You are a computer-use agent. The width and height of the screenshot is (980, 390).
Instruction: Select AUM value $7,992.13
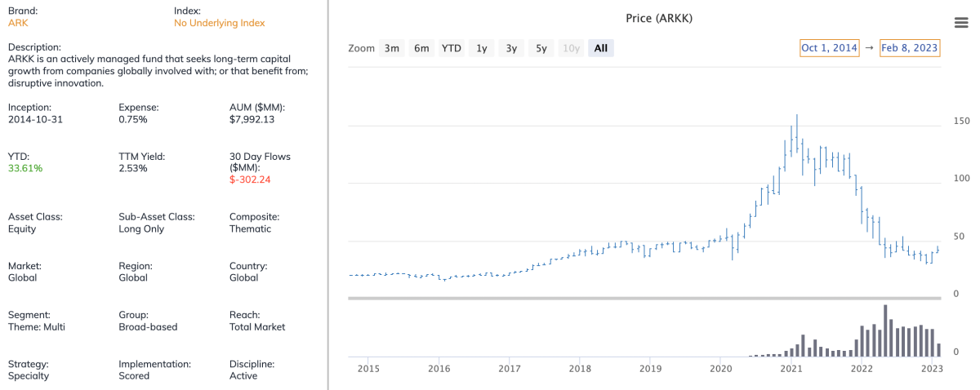tap(252, 119)
